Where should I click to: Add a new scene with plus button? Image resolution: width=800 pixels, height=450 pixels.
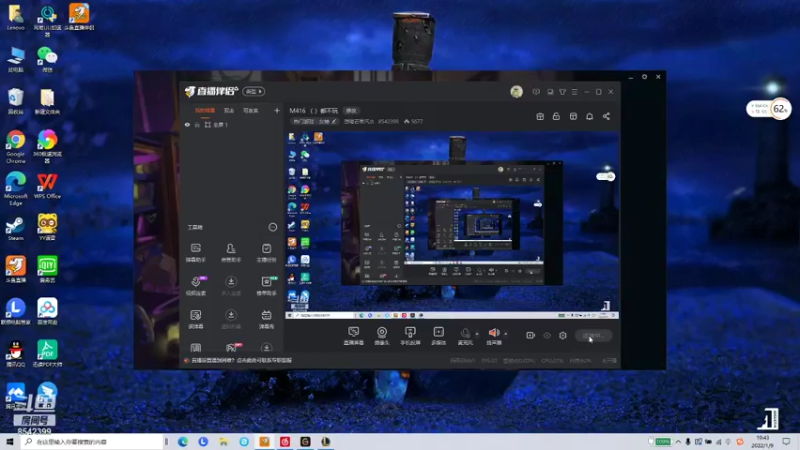point(277,110)
